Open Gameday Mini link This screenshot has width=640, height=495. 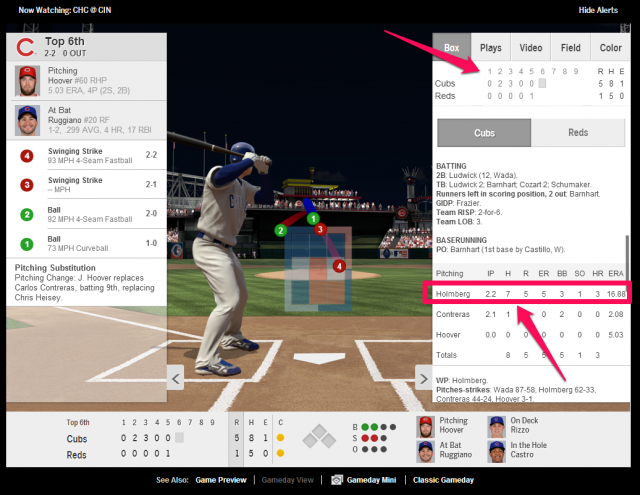click(371, 480)
